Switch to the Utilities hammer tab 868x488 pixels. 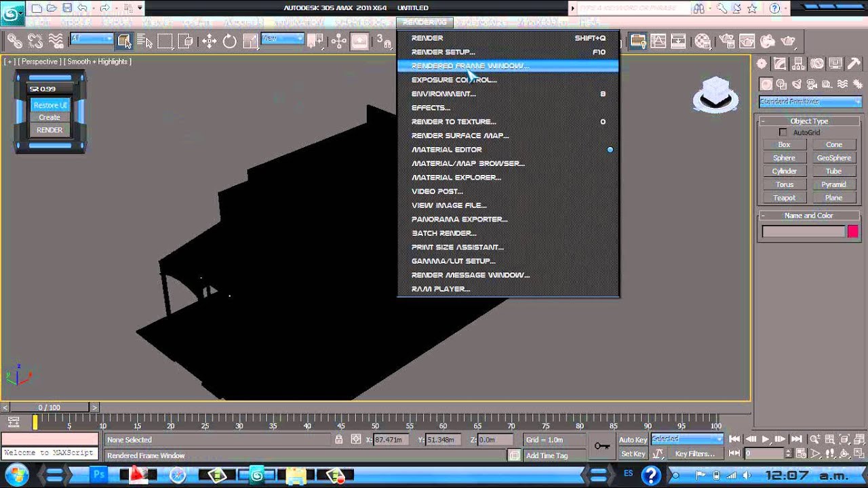(x=854, y=64)
